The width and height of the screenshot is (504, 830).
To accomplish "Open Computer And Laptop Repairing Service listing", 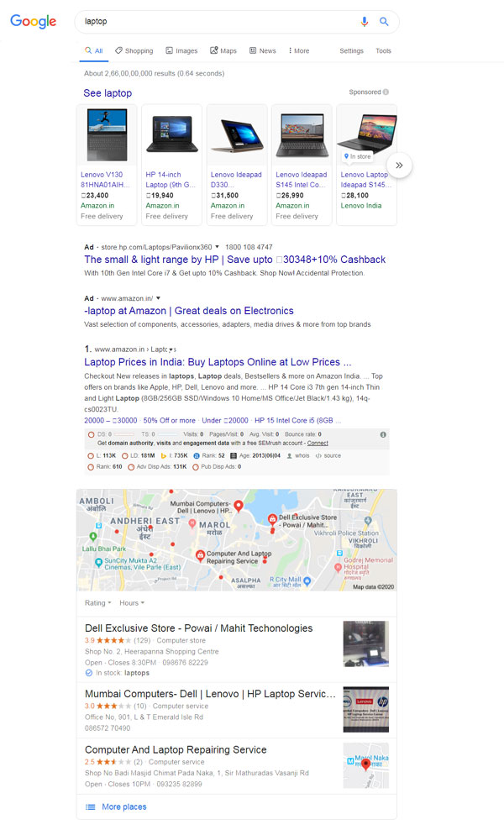I will click(176, 750).
